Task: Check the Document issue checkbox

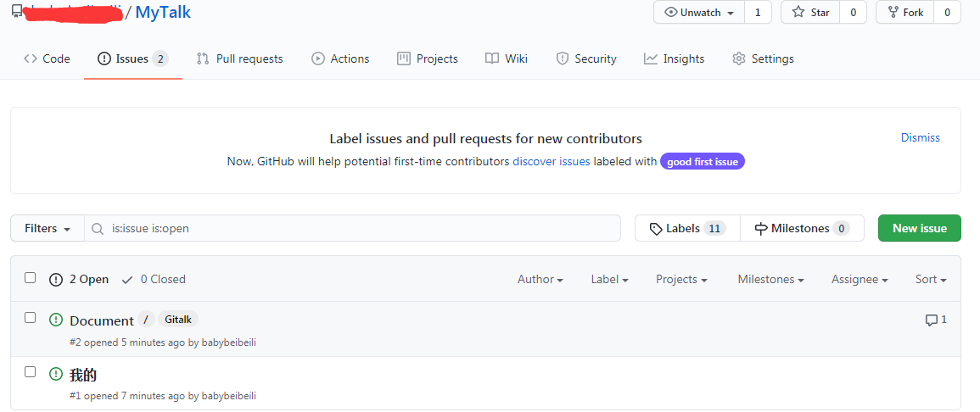Action: point(31,318)
